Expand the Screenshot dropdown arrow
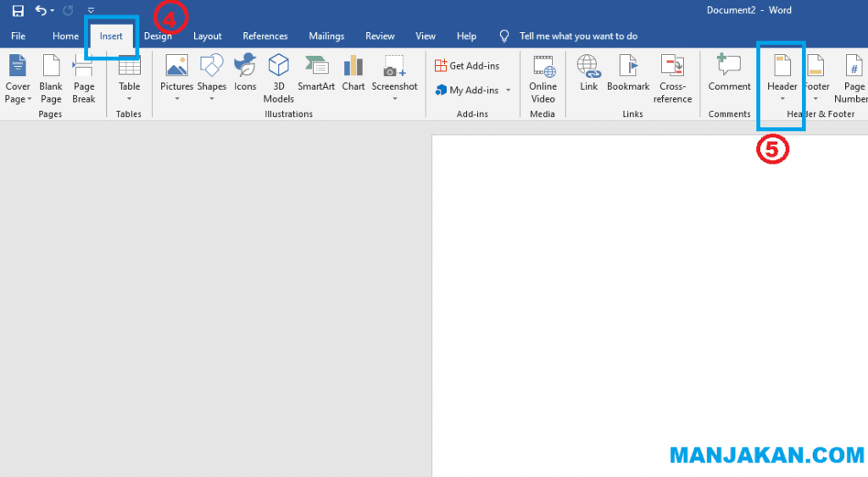The width and height of the screenshot is (868, 477). [x=395, y=99]
